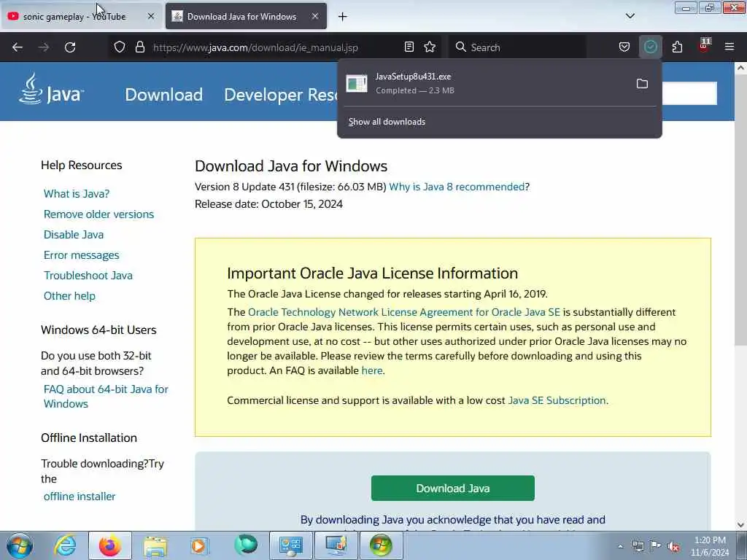The image size is (747, 560).
Task: Close the Download Java for Windows tab
Action: (x=315, y=16)
